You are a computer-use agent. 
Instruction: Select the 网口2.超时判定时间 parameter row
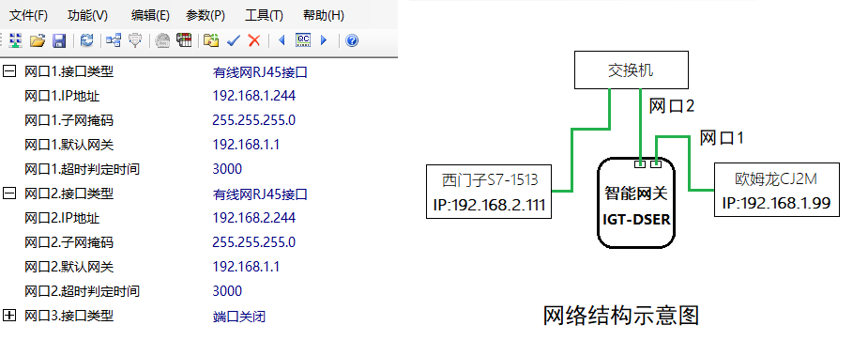(82, 291)
